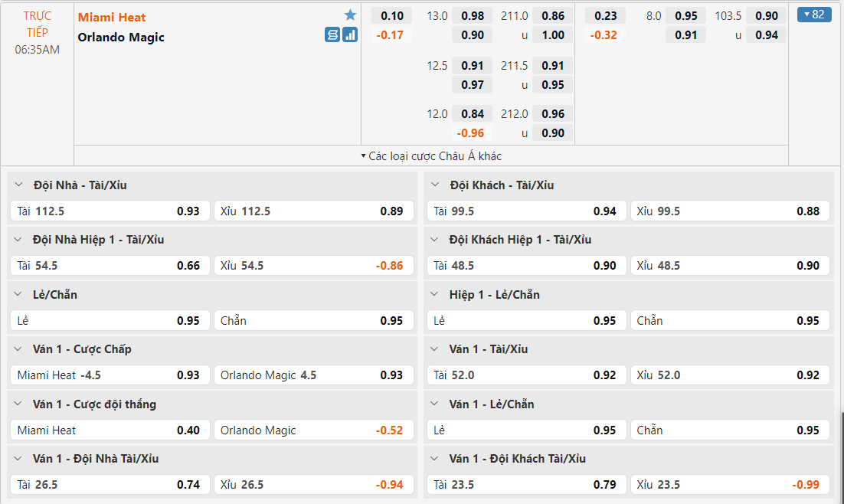Expand Các loại cược Châu Á khác
Screen dimensions: 844x504
coord(431,155)
